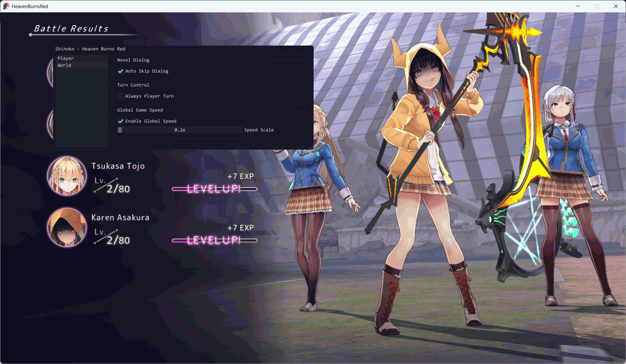Enable the Always Player Turn checkbox
This screenshot has width=626, height=364.
pos(121,96)
